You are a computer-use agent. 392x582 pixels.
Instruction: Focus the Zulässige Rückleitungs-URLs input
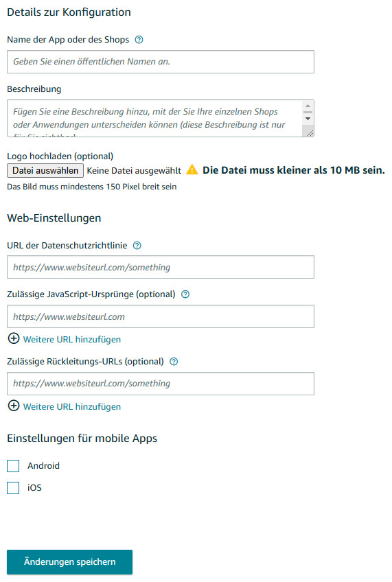point(161,384)
